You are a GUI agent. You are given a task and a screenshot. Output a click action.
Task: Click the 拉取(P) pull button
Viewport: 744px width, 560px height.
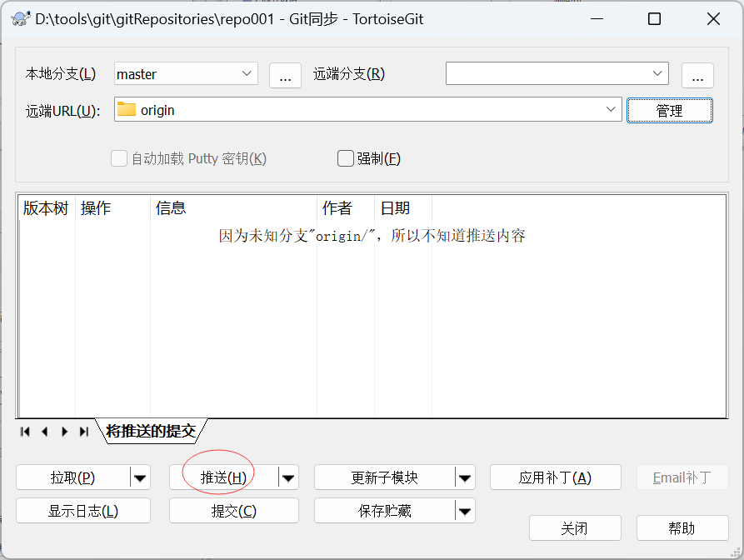click(73, 477)
